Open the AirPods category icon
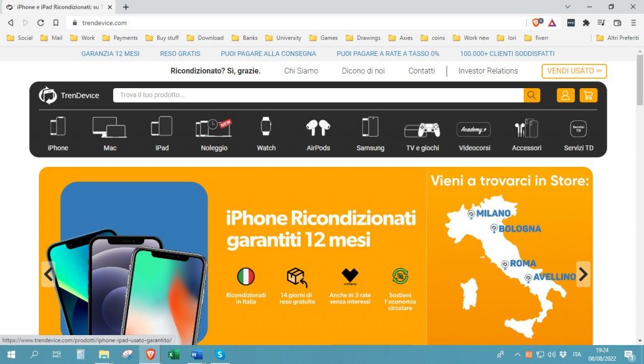The height and width of the screenshot is (364, 644). 318,127
